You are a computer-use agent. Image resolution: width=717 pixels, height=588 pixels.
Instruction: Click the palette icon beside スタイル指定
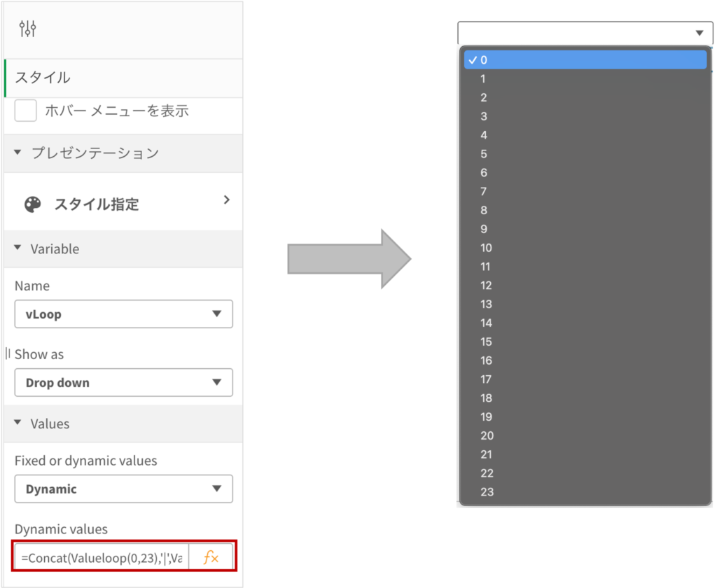click(33, 204)
